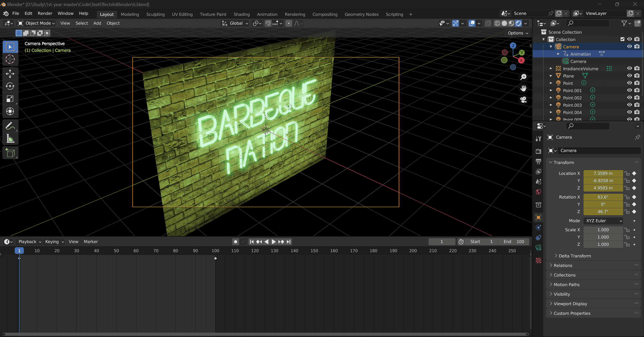Open the Object Data camera properties tab
The width and height of the screenshot is (644, 337).
click(538, 248)
